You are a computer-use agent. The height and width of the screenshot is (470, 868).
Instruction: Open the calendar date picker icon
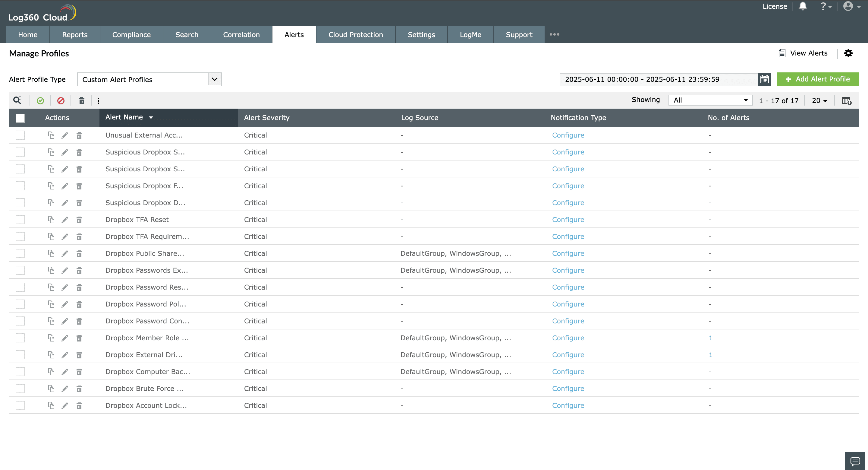tap(764, 79)
